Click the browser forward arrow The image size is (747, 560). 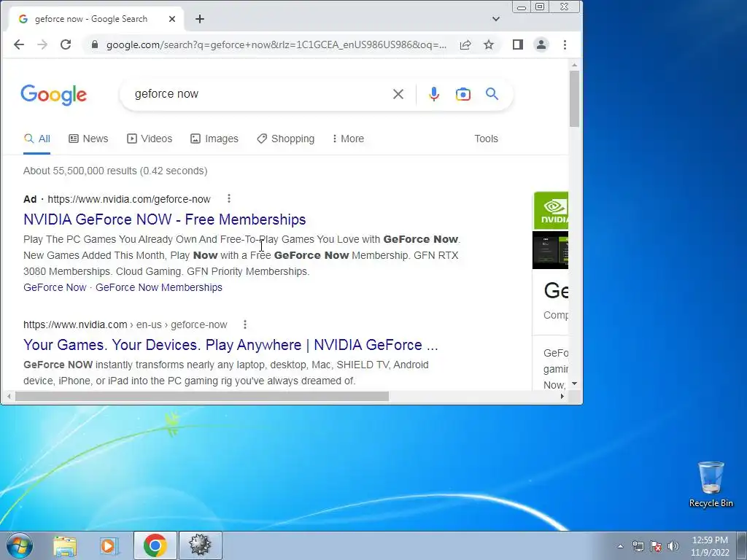[x=42, y=44]
